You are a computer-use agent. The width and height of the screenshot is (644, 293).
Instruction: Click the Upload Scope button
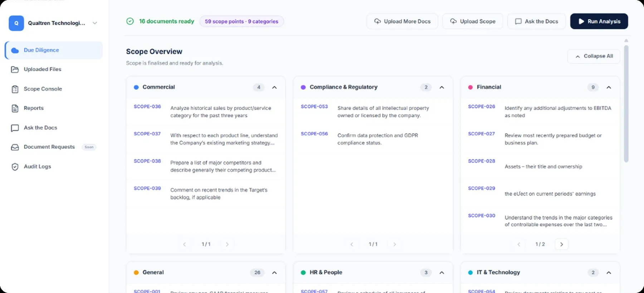(473, 21)
